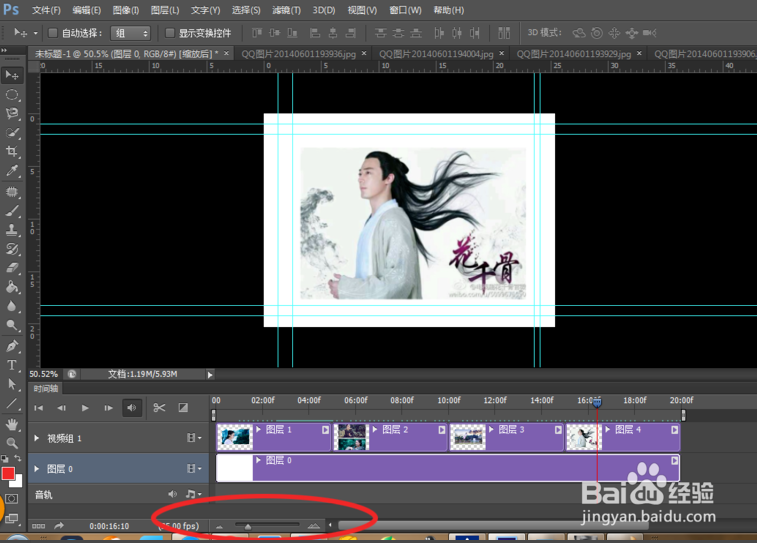Split clip at playhead with scissors

tap(159, 408)
